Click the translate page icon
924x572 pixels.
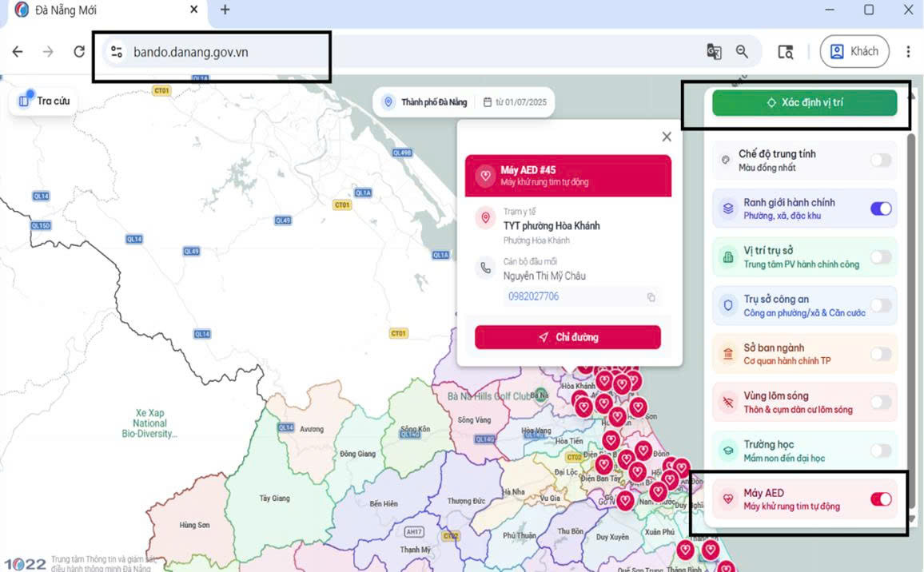pos(714,52)
